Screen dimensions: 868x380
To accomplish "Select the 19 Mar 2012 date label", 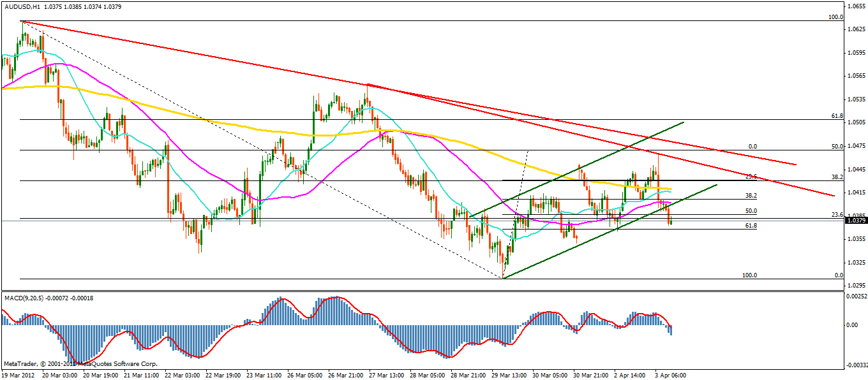I will (x=19, y=376).
